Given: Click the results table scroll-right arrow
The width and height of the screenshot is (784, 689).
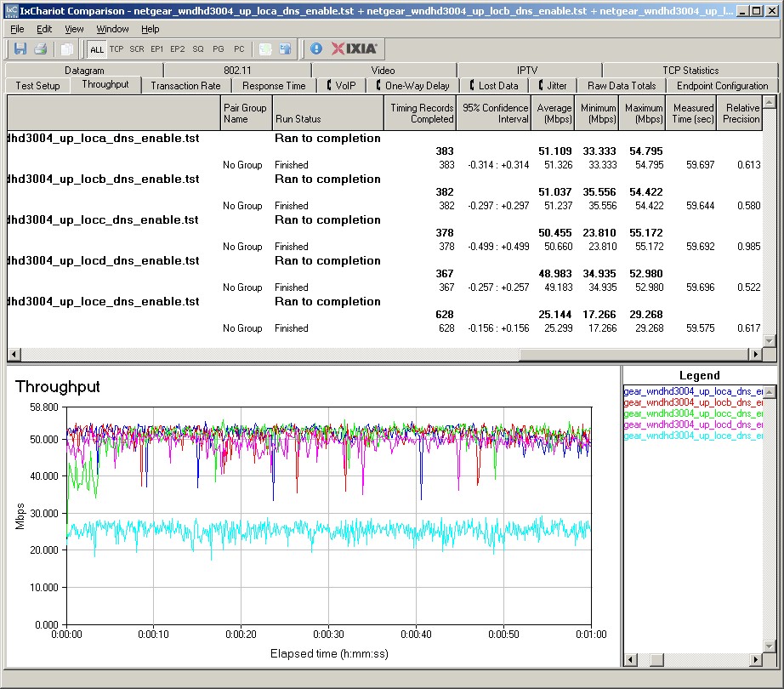Looking at the screenshot, I should pyautogui.click(x=755, y=354).
